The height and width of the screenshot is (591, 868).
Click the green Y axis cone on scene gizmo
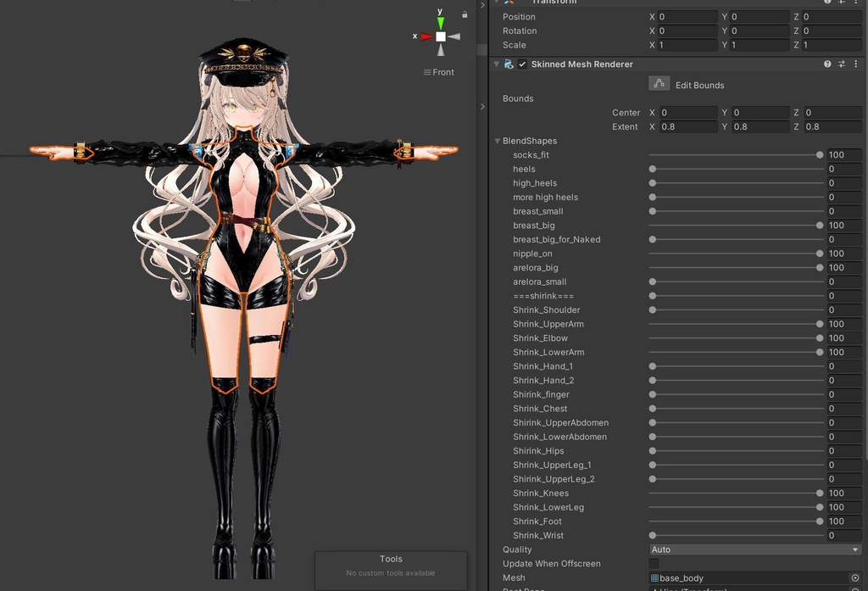coord(441,22)
